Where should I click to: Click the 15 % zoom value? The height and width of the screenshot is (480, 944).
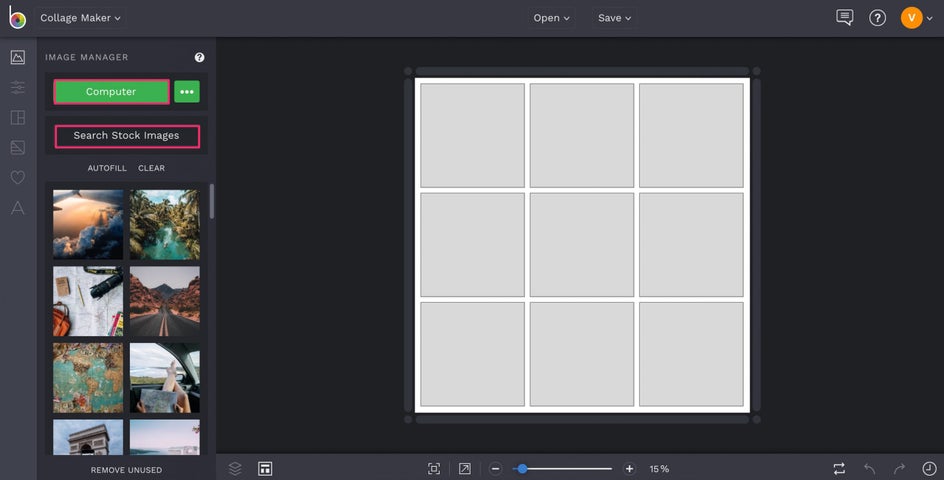tap(659, 469)
